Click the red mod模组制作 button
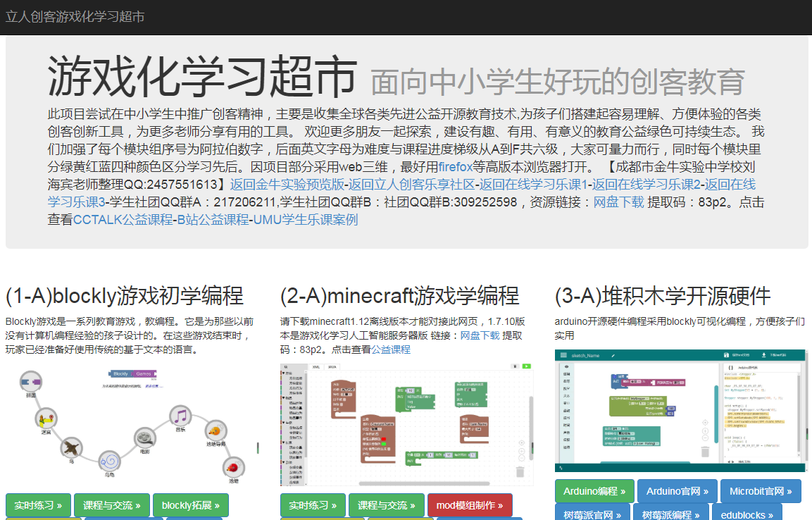The image size is (812, 520). [x=470, y=505]
